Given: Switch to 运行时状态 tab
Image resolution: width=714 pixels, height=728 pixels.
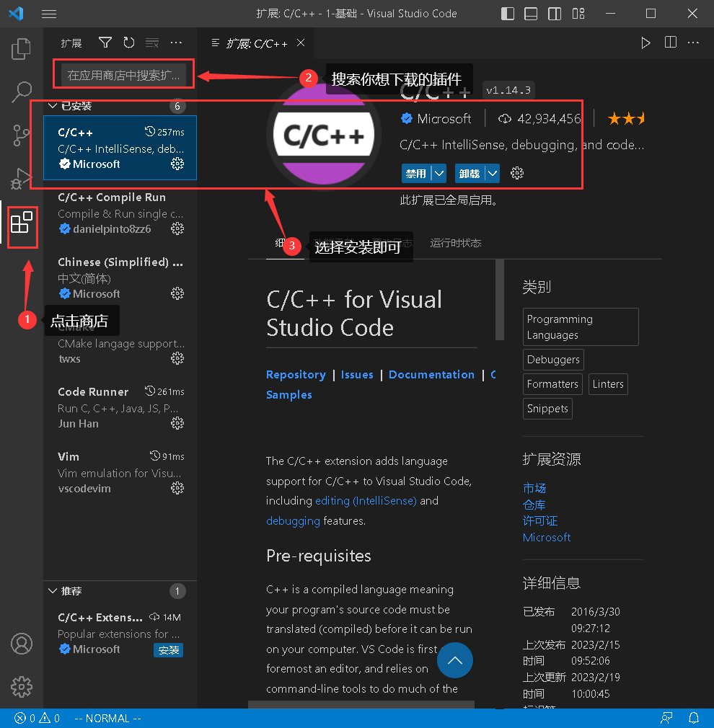Looking at the screenshot, I should pyautogui.click(x=455, y=243).
